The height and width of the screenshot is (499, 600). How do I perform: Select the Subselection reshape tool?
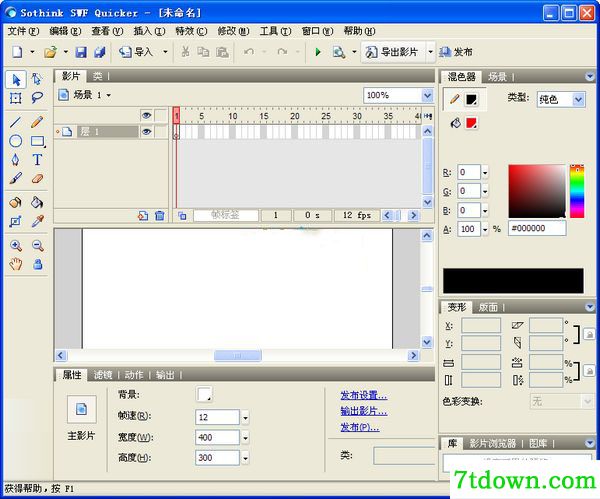click(37, 79)
